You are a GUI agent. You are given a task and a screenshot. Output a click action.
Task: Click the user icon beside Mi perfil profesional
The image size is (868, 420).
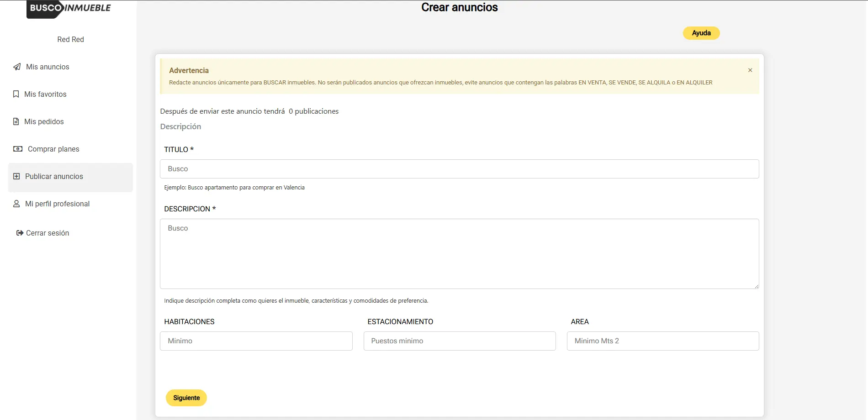pyautogui.click(x=16, y=204)
